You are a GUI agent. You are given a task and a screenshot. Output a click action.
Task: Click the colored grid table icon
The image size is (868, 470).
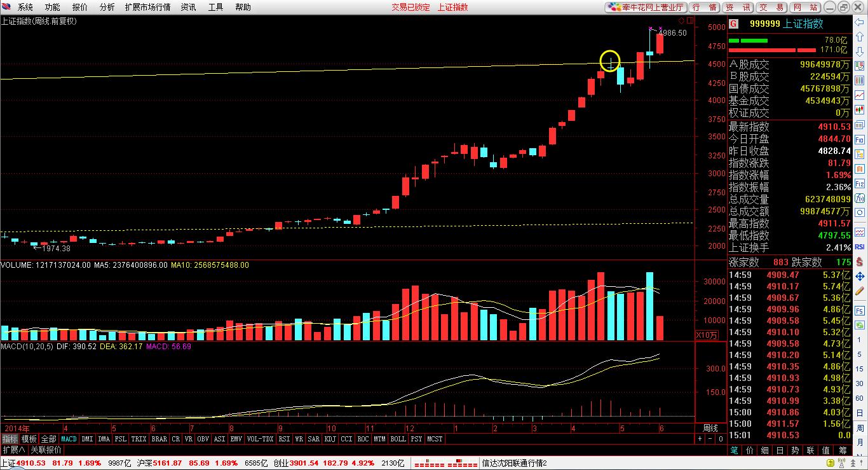tap(860, 79)
